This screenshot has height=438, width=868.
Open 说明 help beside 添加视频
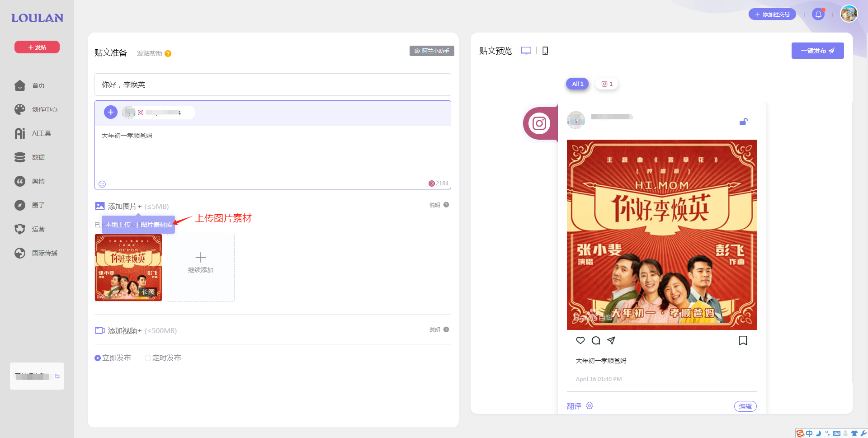[x=439, y=330]
